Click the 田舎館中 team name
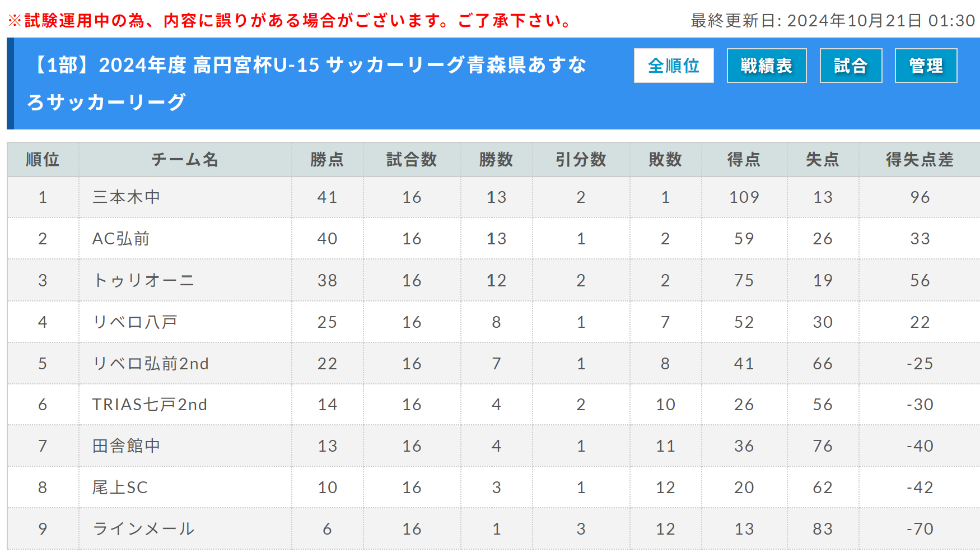 click(126, 446)
